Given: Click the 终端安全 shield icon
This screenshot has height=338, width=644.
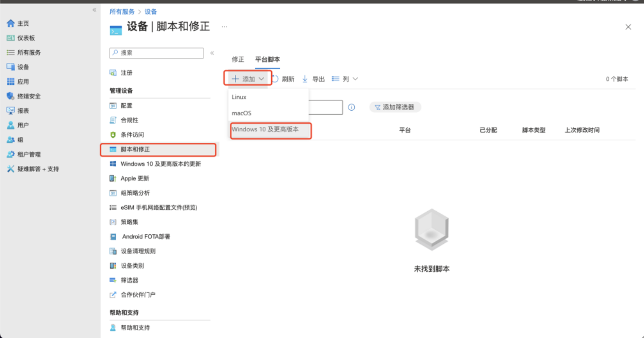Looking at the screenshot, I should 11,96.
